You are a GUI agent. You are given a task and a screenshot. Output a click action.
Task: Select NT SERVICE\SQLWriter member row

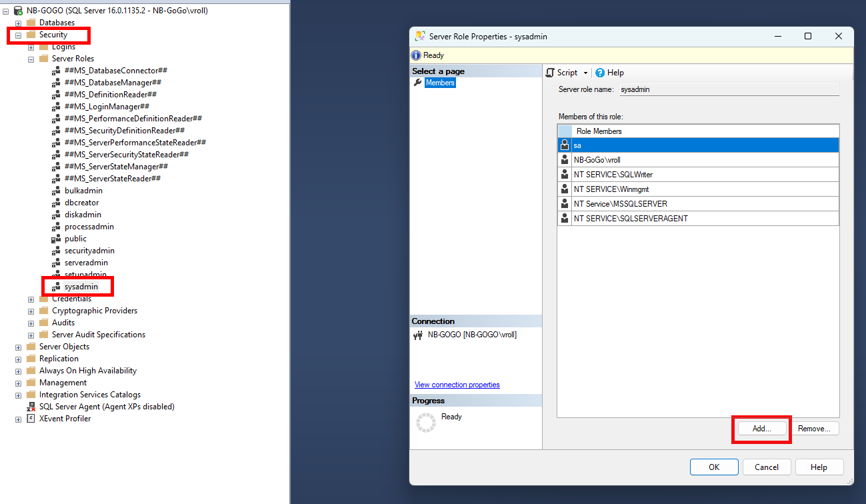click(698, 174)
